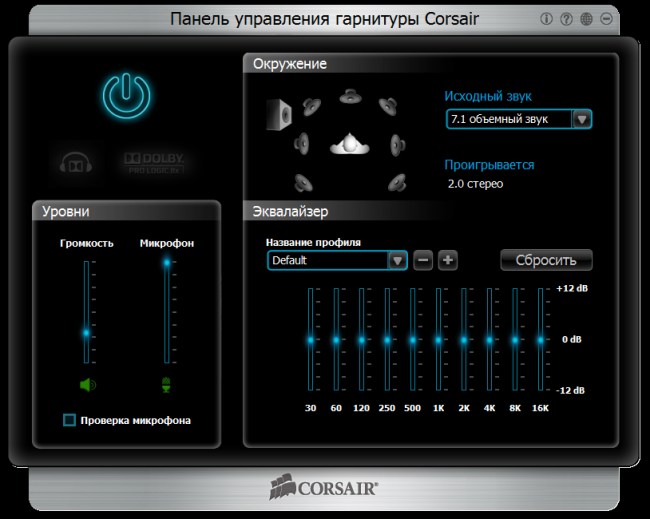The width and height of the screenshot is (650, 519).
Task: Click the Громкость volume slider track
Action: pos(87,300)
